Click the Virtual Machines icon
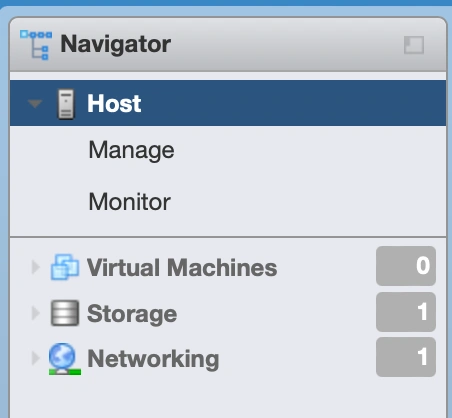This screenshot has height=418, width=452. pyautogui.click(x=65, y=267)
